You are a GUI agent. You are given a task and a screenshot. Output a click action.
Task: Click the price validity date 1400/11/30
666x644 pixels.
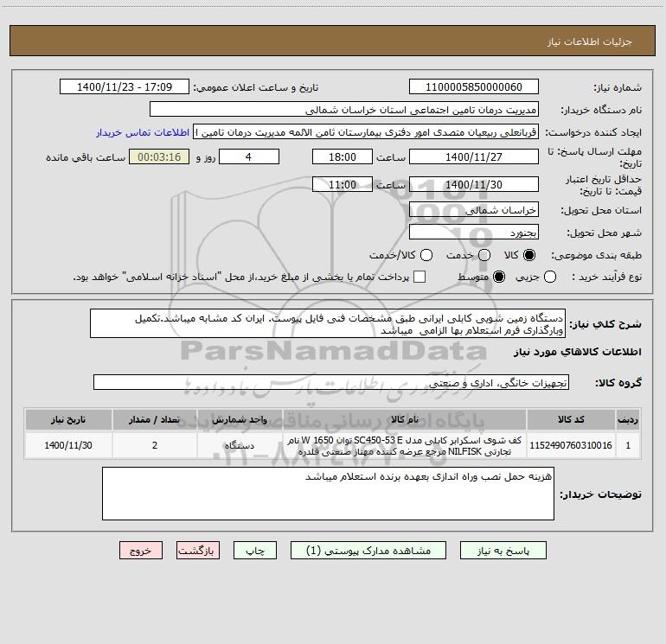(474, 185)
